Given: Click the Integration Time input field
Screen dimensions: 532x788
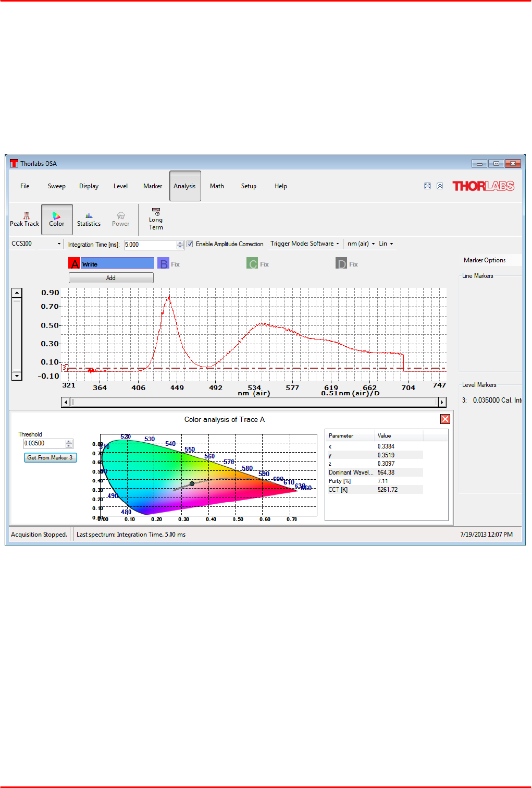Looking at the screenshot, I should (151, 244).
